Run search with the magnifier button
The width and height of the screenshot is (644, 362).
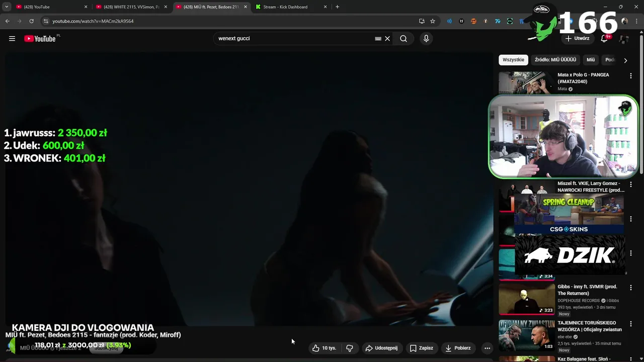(x=404, y=39)
